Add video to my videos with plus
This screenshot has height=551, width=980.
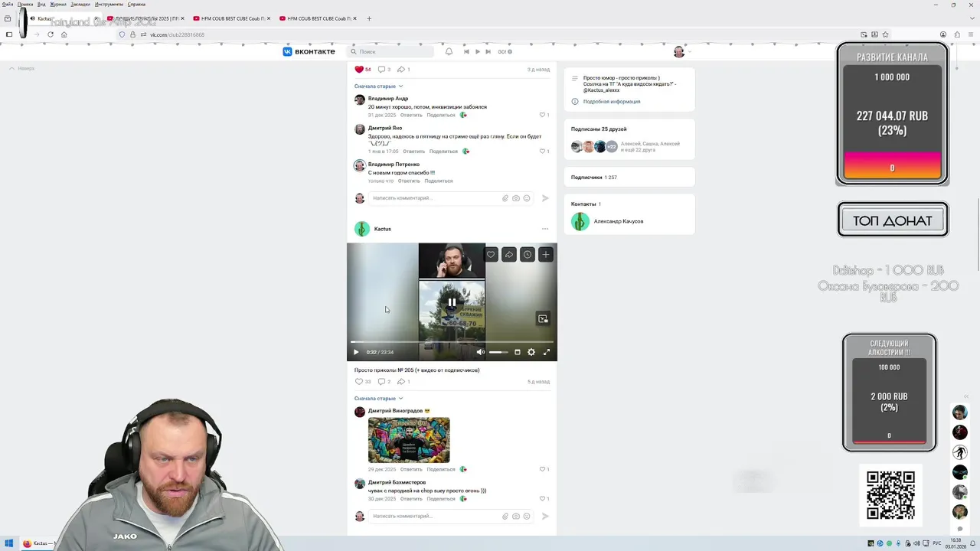tap(545, 254)
